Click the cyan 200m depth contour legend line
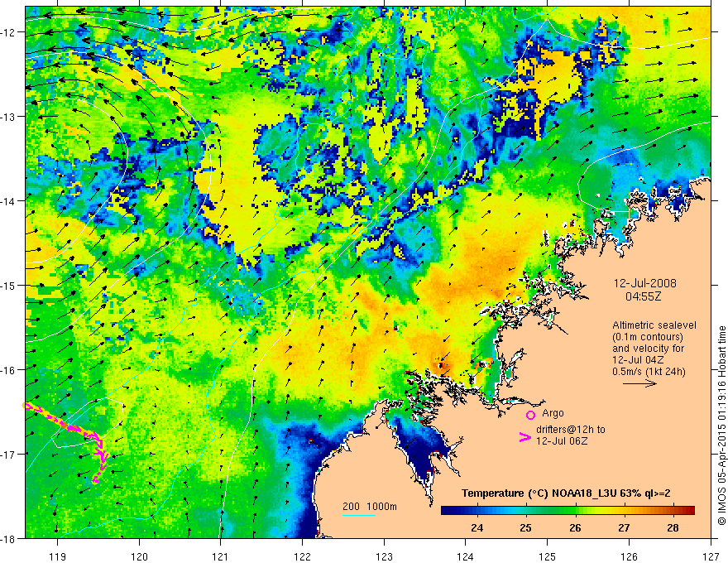Image resolution: width=728 pixels, height=563 pixels. click(x=359, y=516)
